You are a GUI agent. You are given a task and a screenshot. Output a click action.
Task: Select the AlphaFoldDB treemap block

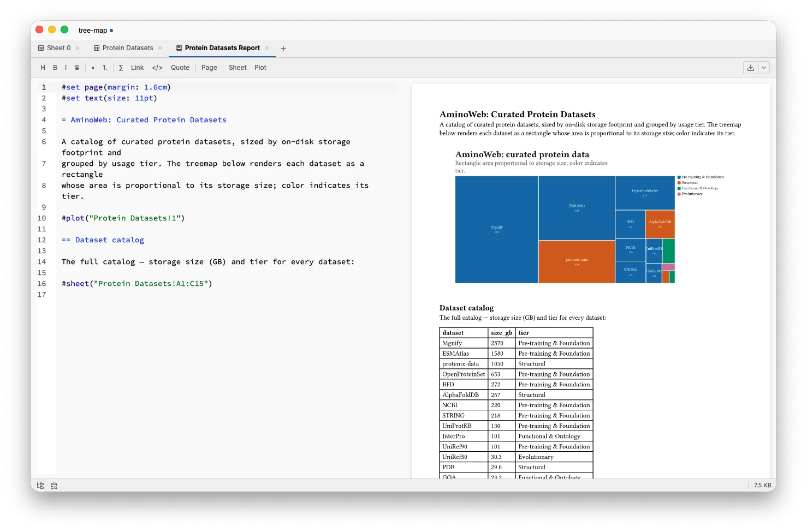click(660, 224)
